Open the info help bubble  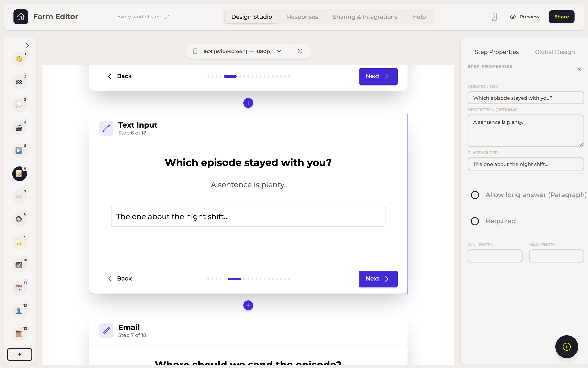point(566,347)
